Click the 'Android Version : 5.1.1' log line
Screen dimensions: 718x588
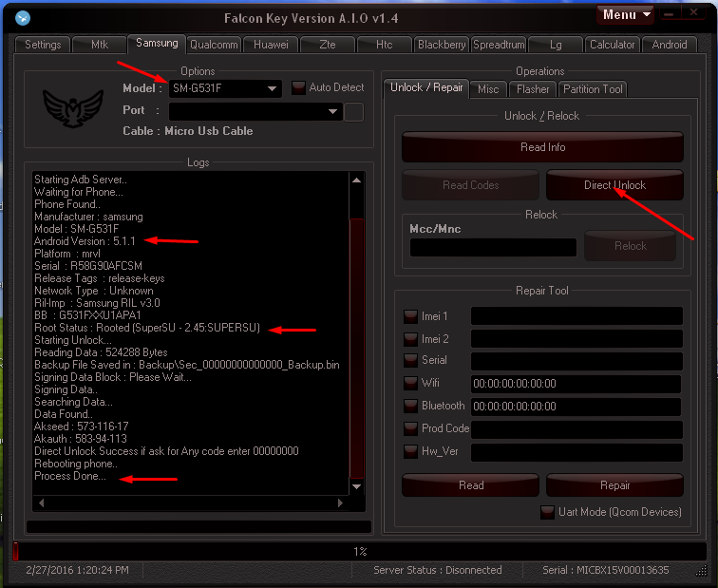[x=85, y=241]
